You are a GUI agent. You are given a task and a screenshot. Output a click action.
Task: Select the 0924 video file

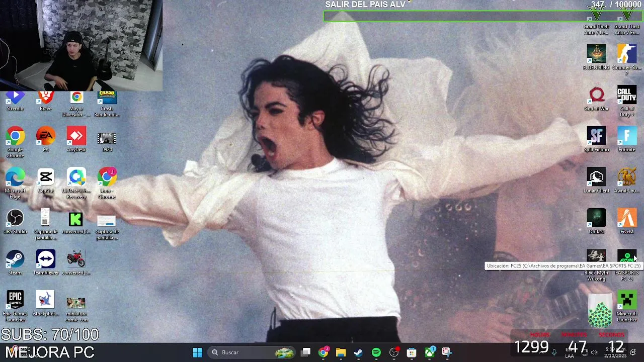tap(107, 142)
